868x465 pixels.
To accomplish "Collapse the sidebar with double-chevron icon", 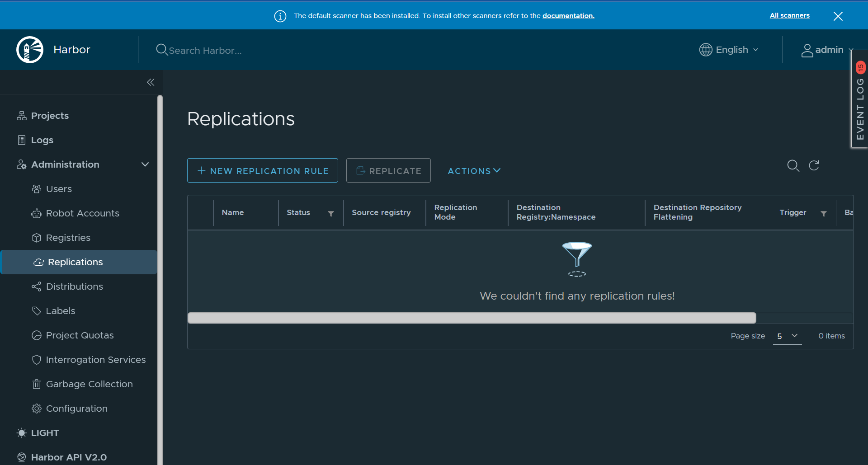I will (151, 82).
